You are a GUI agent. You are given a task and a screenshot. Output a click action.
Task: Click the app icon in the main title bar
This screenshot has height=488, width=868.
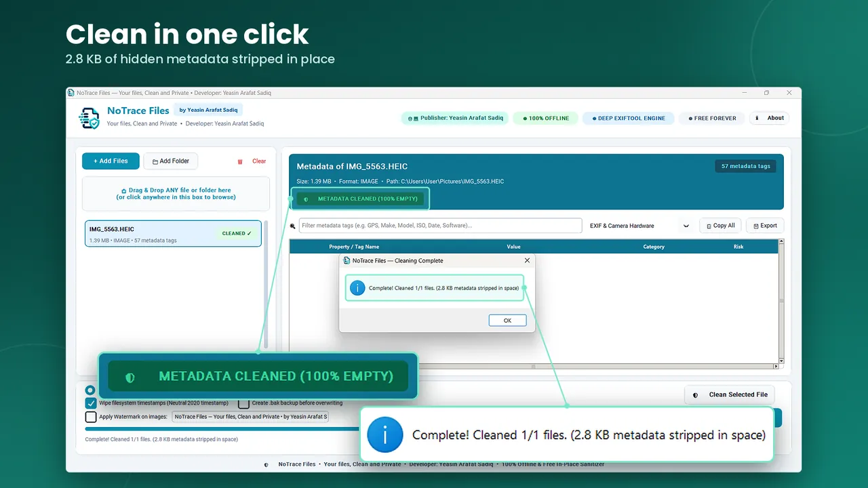(x=71, y=93)
